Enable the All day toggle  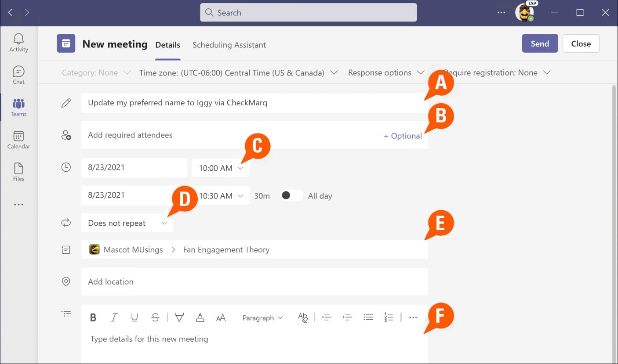click(x=292, y=196)
